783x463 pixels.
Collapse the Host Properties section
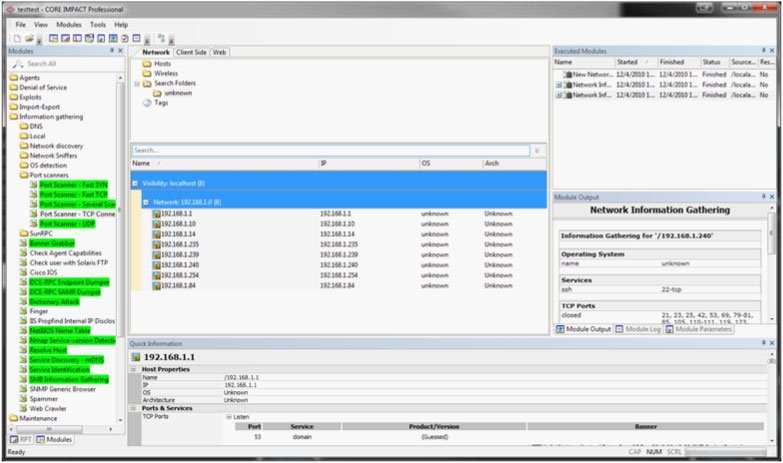133,370
